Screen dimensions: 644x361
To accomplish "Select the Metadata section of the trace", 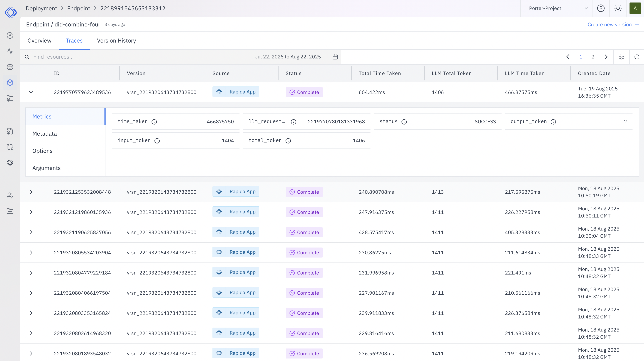I will tap(45, 134).
